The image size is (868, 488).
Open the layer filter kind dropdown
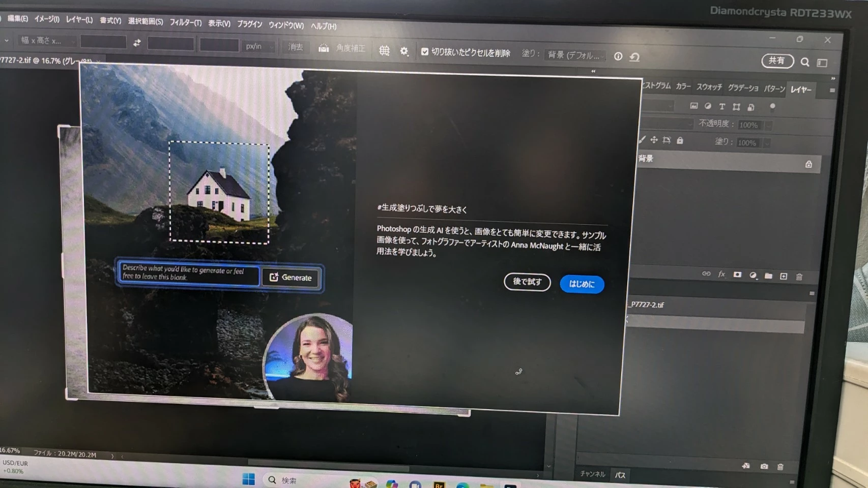tap(657, 105)
